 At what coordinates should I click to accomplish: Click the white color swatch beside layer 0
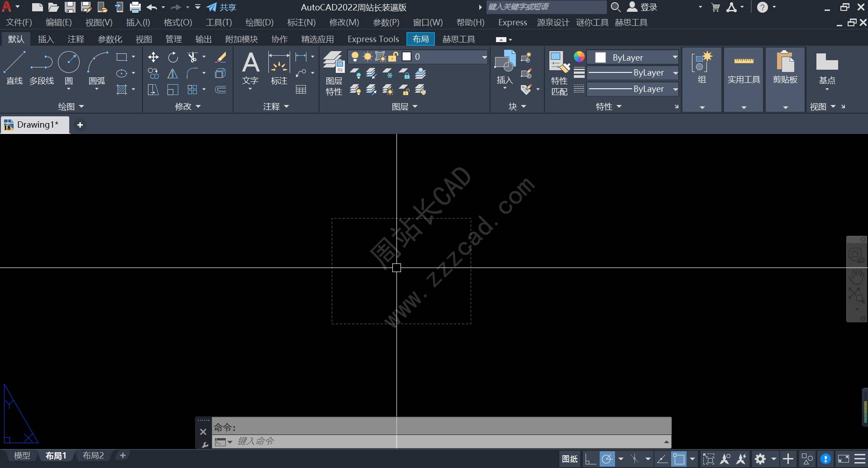coord(406,57)
